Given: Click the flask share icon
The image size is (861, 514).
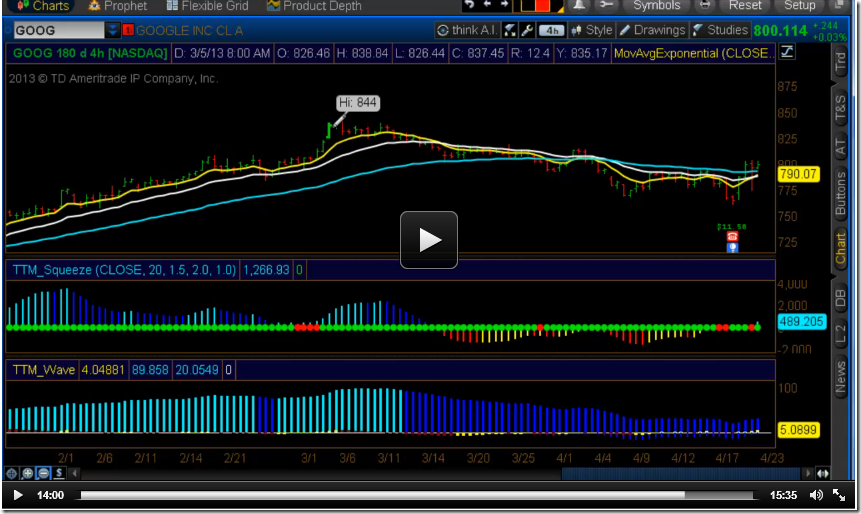Looking at the screenshot, I should click(510, 30).
